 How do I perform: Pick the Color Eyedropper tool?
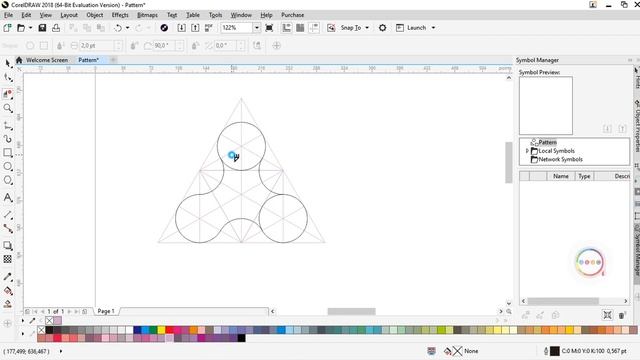point(7,277)
